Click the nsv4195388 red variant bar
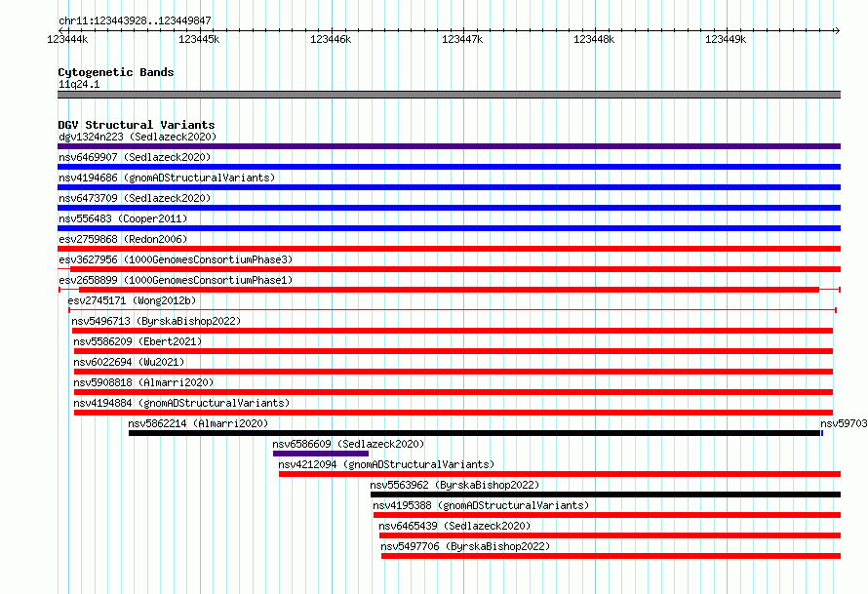This screenshot has height=594, width=868. pyautogui.click(x=608, y=515)
